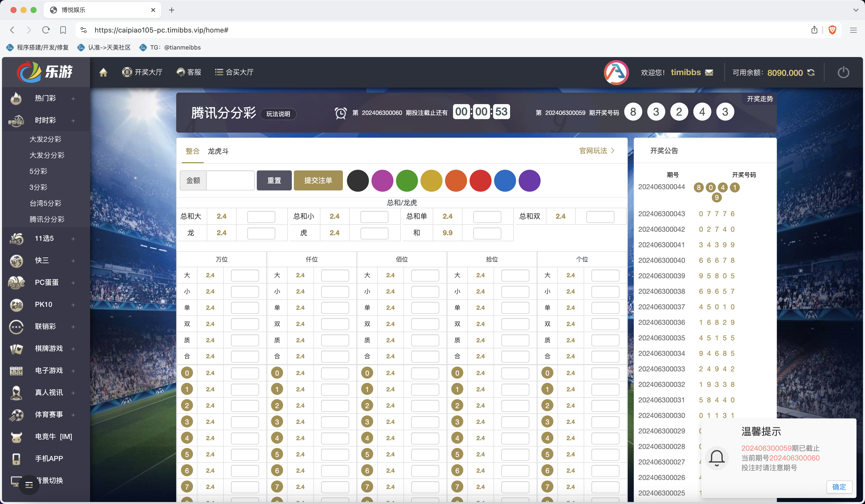
Task: Select 5分彩 in the sidebar
Action: 39,171
